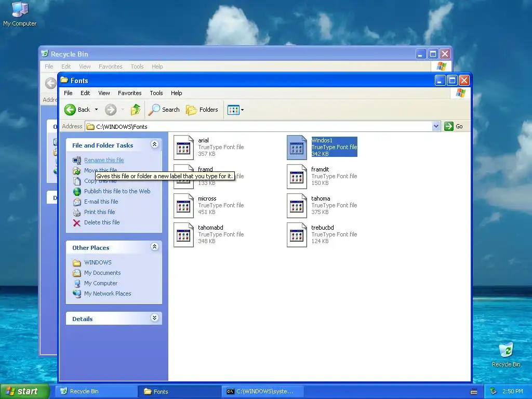Open the Favorites menu in Fonts
This screenshot has width=532, height=399.
pyautogui.click(x=129, y=93)
